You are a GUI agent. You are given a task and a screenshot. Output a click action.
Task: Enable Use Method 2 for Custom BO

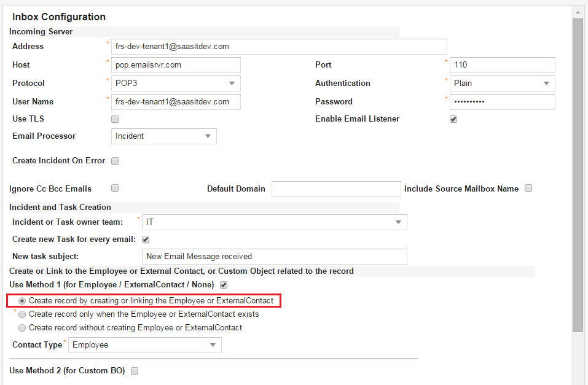pos(135,371)
